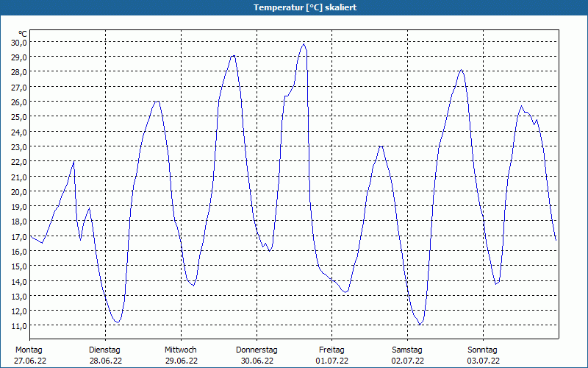Click the Saturday curve peak near 28°C
Image resolution: width=588 pixels, height=368 pixels.
[x=461, y=70]
